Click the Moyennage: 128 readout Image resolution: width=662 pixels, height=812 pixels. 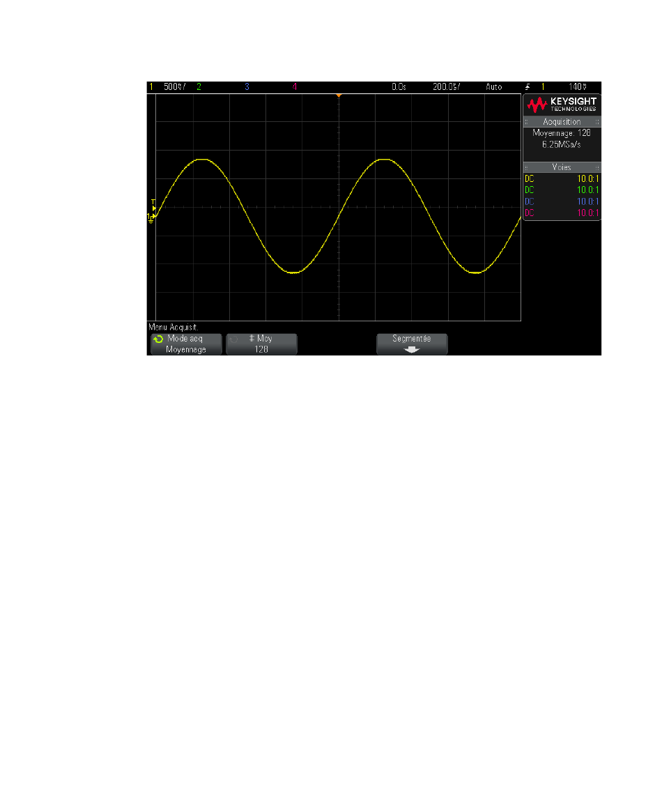coord(562,133)
